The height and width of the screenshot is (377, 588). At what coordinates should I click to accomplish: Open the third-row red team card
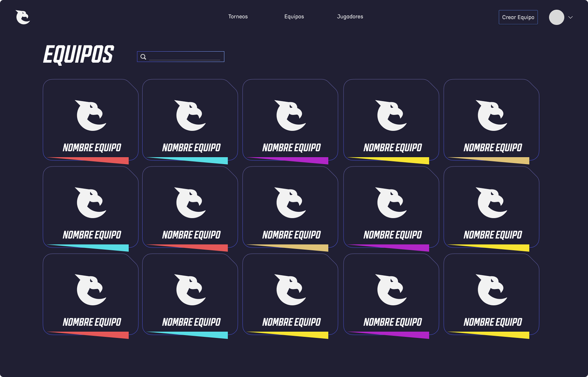pos(90,294)
